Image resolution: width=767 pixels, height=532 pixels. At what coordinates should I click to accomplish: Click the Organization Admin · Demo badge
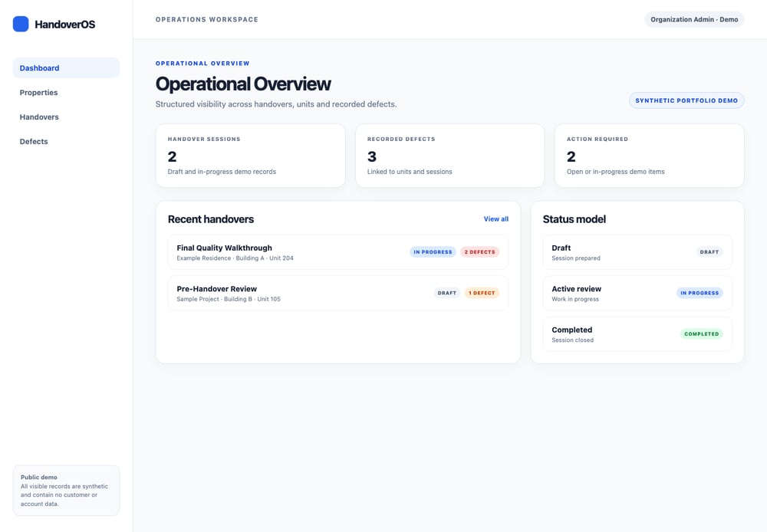[x=694, y=20]
